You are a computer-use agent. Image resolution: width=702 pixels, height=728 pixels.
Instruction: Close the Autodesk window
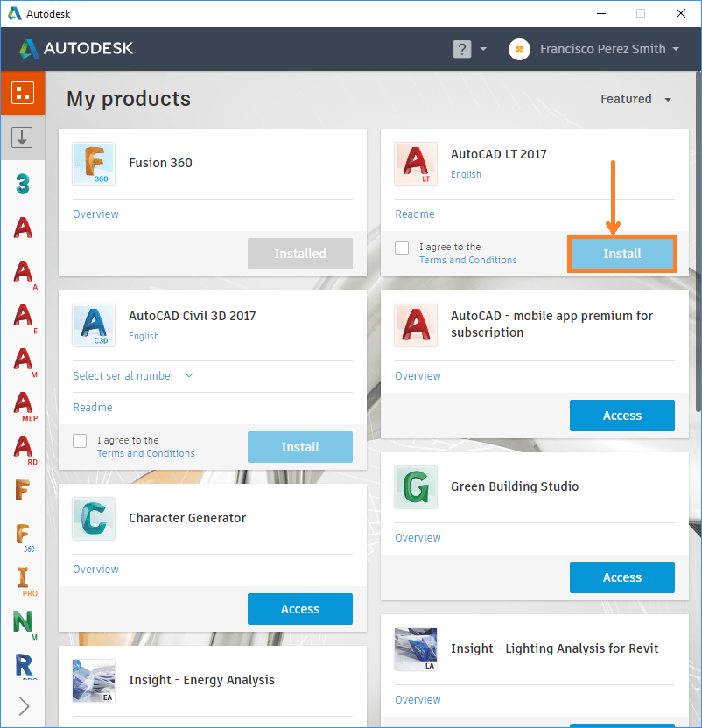(x=681, y=13)
